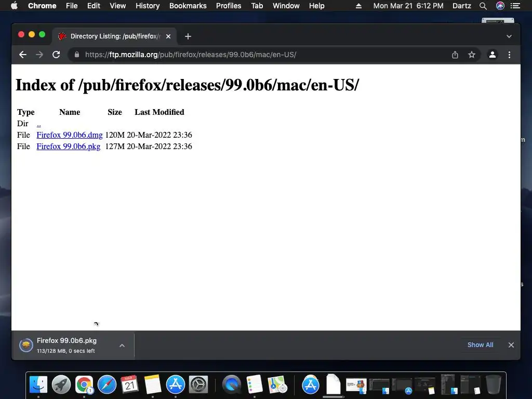Expand the download item options chevron
Screen dimensions: 532x399
pos(122,345)
